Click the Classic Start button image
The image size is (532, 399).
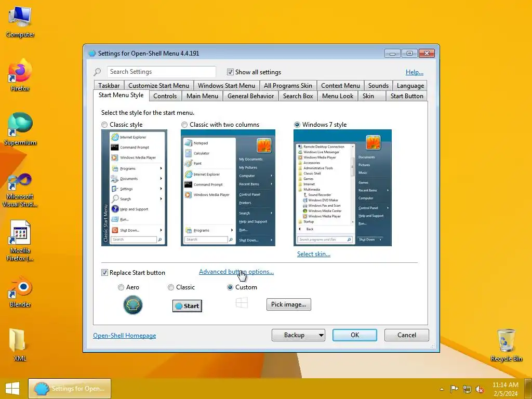[x=187, y=305]
